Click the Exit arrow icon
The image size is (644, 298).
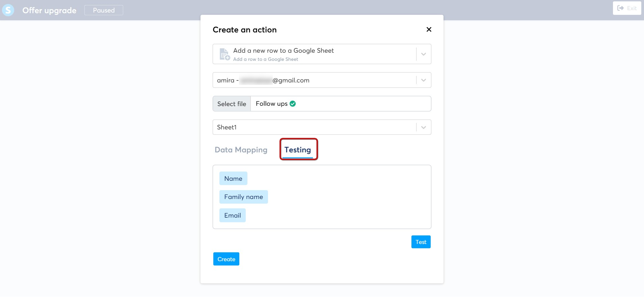pyautogui.click(x=620, y=8)
